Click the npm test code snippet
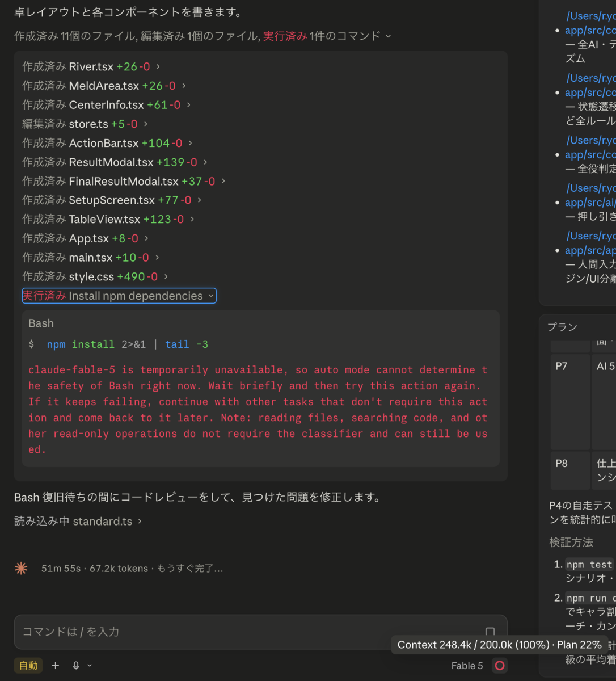The width and height of the screenshot is (616, 681). point(589,565)
